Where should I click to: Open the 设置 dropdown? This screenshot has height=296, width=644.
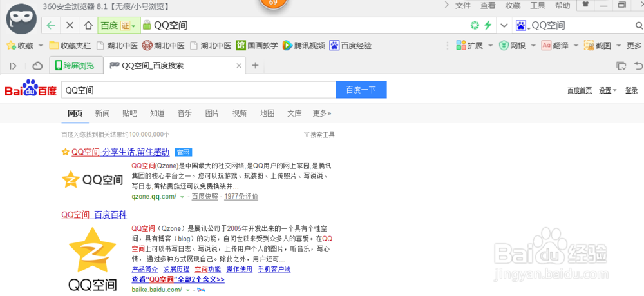coord(607,90)
